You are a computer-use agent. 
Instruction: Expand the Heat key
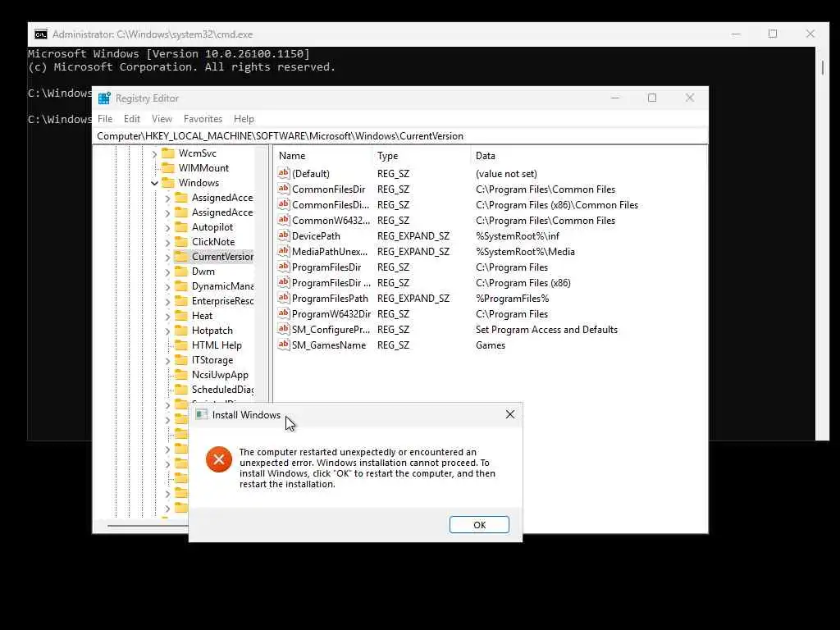point(167,317)
